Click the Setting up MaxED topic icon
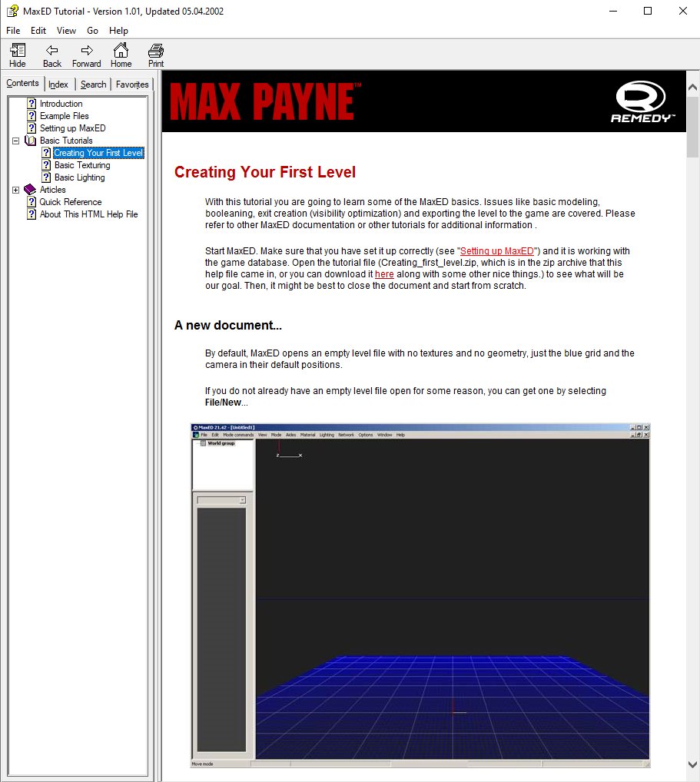The width and height of the screenshot is (700, 782). tap(32, 128)
